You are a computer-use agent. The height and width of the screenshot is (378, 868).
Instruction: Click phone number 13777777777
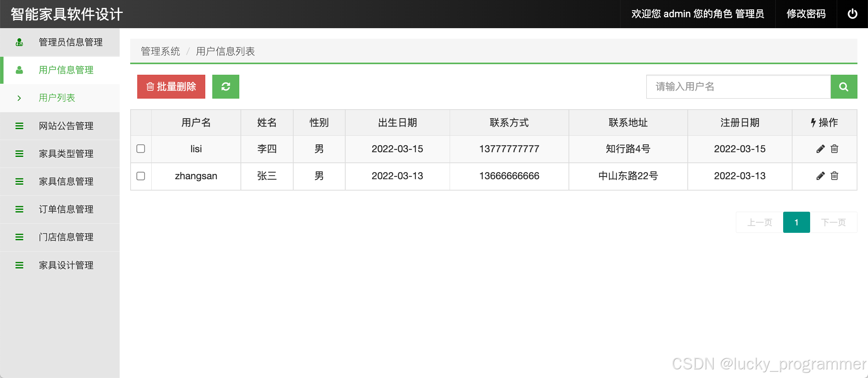[x=509, y=149]
